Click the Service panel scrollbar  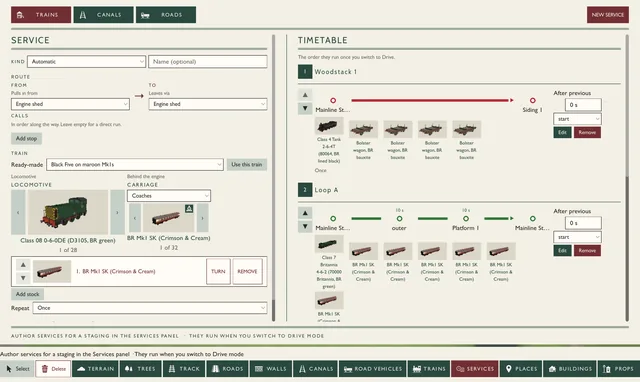(x=273, y=178)
